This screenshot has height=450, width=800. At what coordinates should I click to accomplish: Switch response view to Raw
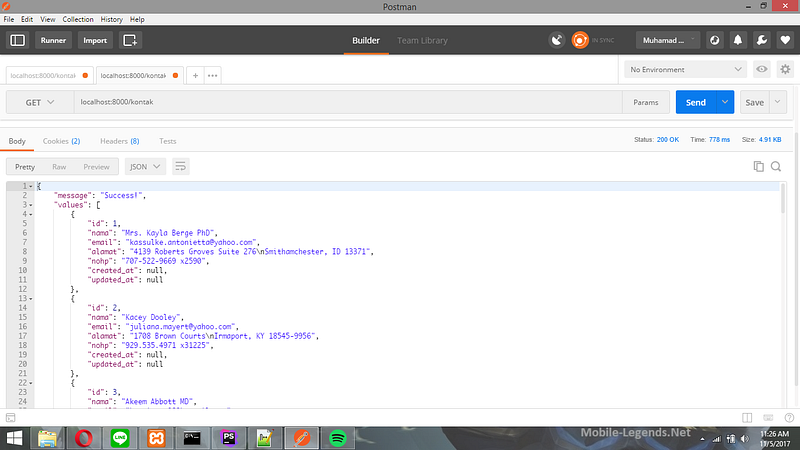pyautogui.click(x=59, y=167)
